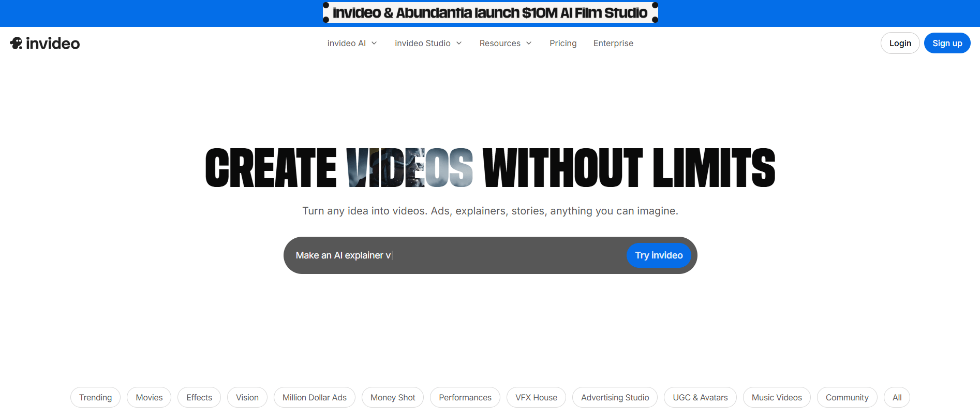Click the 'Create Videos Without Limits' headline
The height and width of the screenshot is (418, 980).
point(490,167)
